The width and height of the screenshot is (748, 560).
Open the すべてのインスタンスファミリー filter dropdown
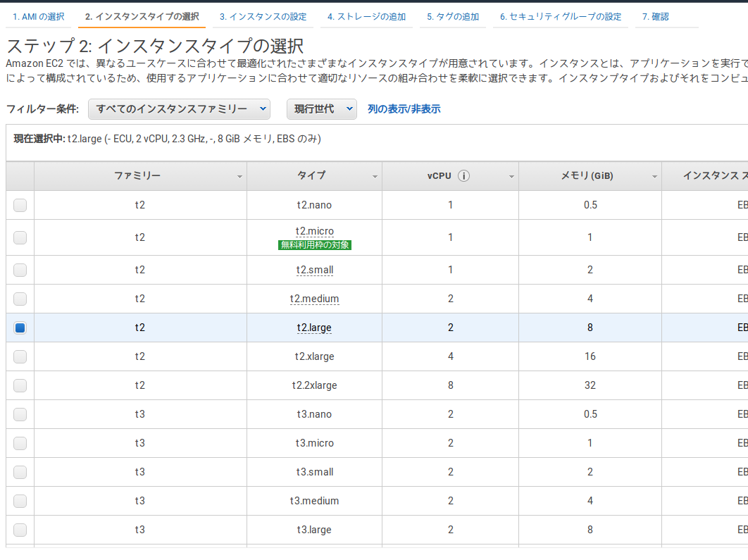click(x=179, y=109)
